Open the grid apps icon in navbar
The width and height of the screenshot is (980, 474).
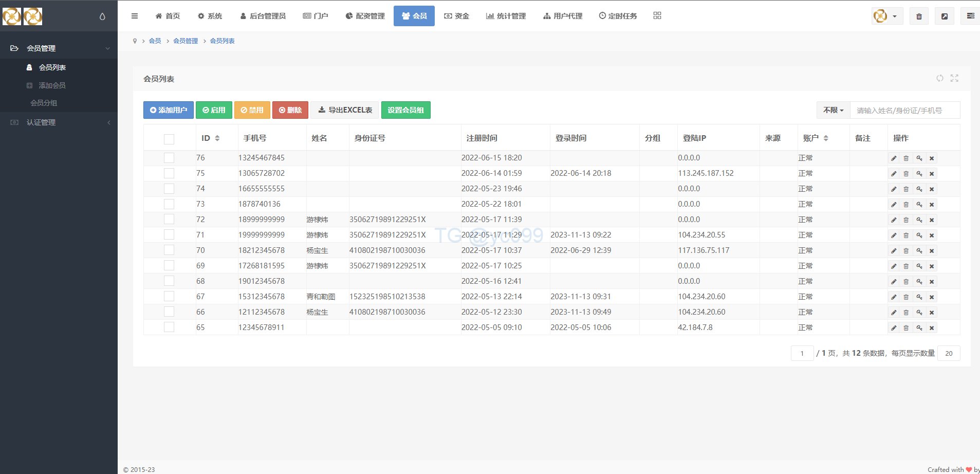tap(657, 16)
